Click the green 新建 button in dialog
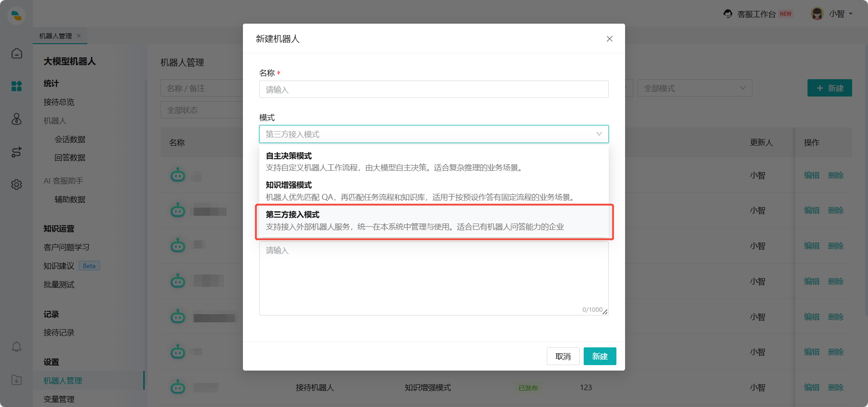This screenshot has width=868, height=407. tap(600, 356)
